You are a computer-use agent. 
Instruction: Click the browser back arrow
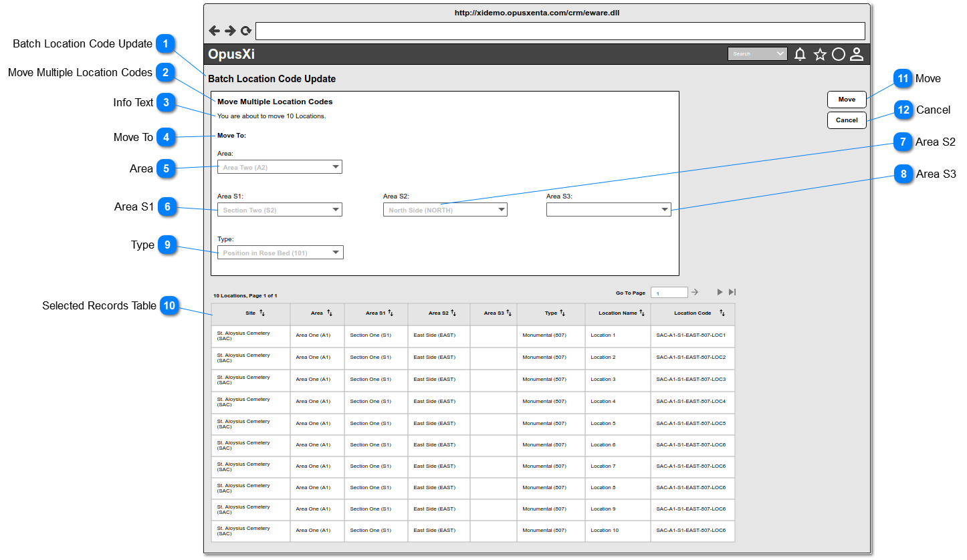(x=214, y=31)
